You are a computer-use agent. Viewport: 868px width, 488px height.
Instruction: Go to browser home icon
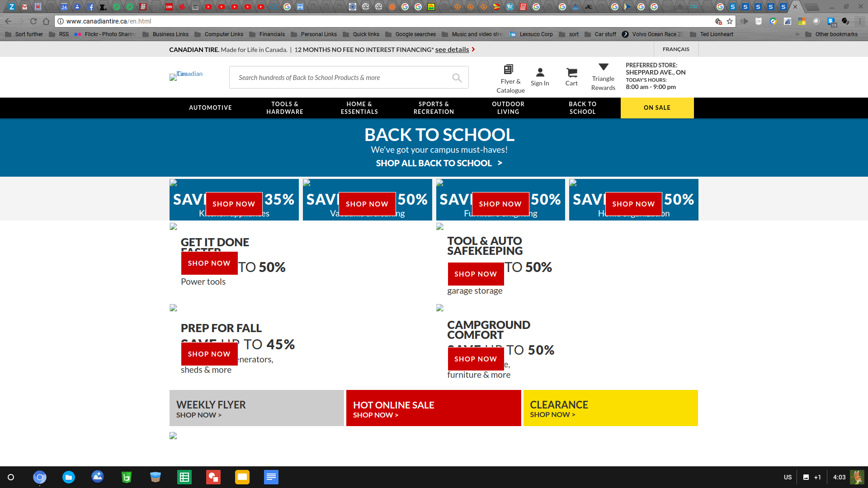pos(46,21)
